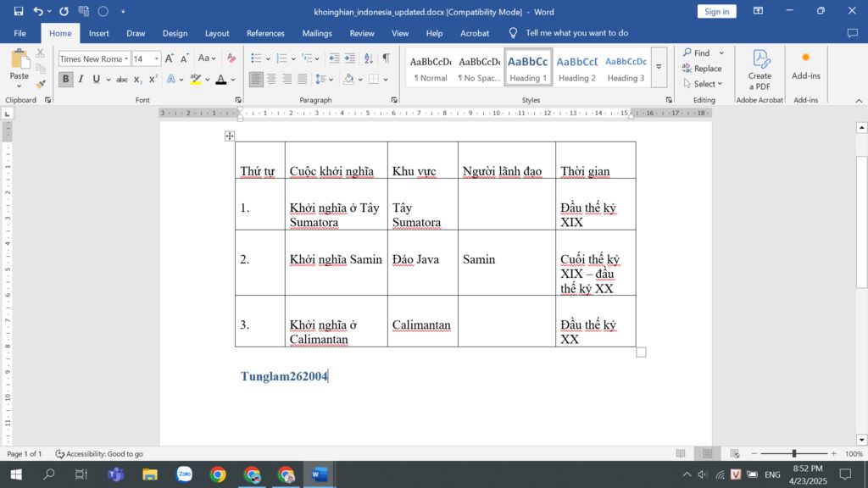Increase paragraph indent

pos(349,58)
